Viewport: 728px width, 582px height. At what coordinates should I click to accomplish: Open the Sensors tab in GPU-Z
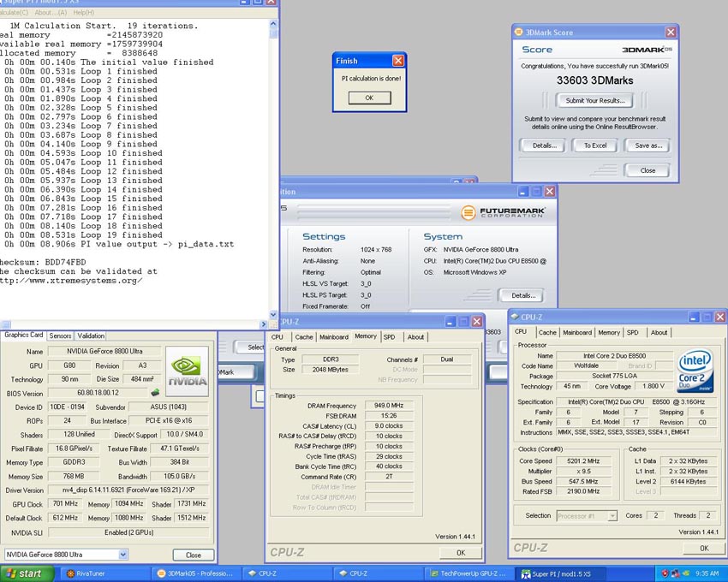point(60,336)
